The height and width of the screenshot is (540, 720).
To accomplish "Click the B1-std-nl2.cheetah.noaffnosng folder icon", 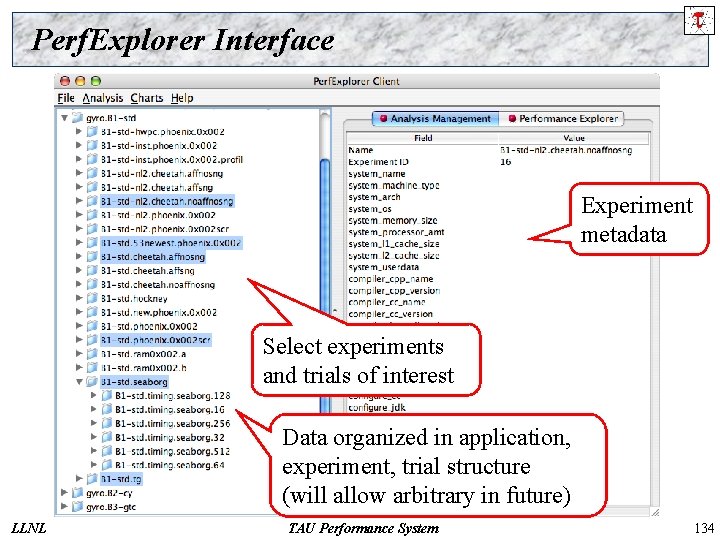I will (x=92, y=201).
